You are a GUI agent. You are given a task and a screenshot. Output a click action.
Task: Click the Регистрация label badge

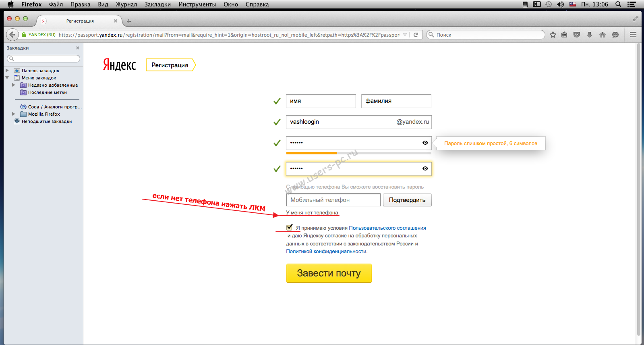170,65
